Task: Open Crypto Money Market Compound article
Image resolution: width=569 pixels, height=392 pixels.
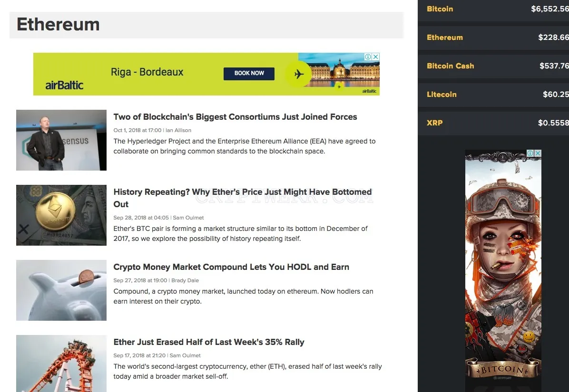Action: click(x=231, y=267)
